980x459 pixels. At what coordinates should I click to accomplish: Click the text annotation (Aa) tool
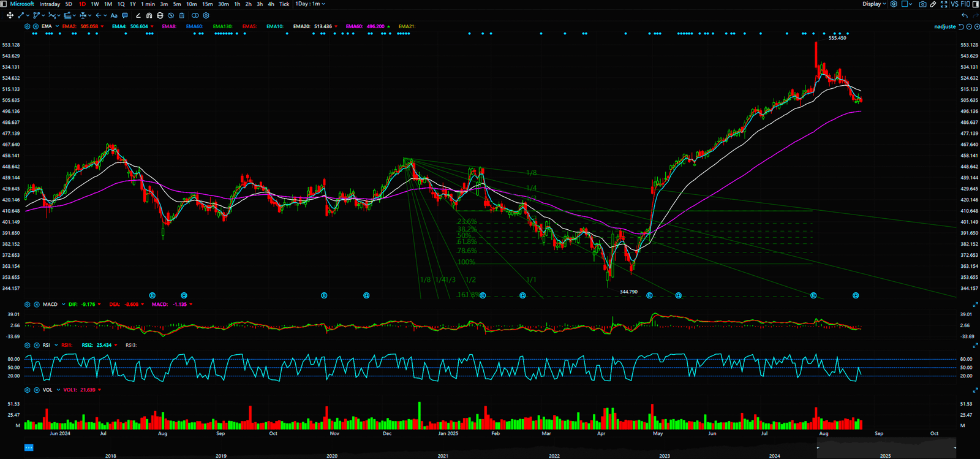pyautogui.click(x=114, y=15)
